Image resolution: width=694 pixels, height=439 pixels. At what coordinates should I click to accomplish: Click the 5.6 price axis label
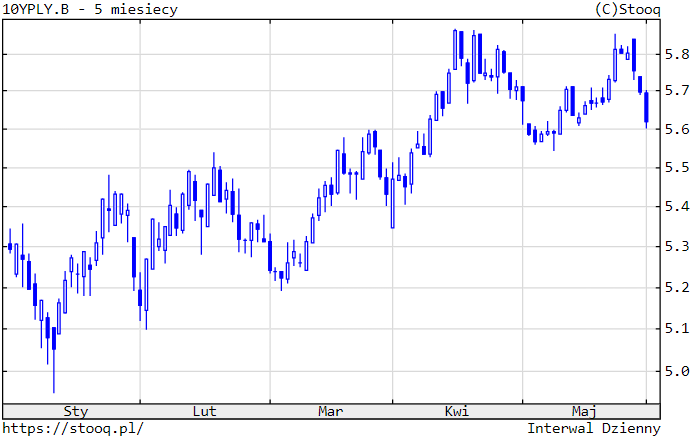[x=677, y=129]
